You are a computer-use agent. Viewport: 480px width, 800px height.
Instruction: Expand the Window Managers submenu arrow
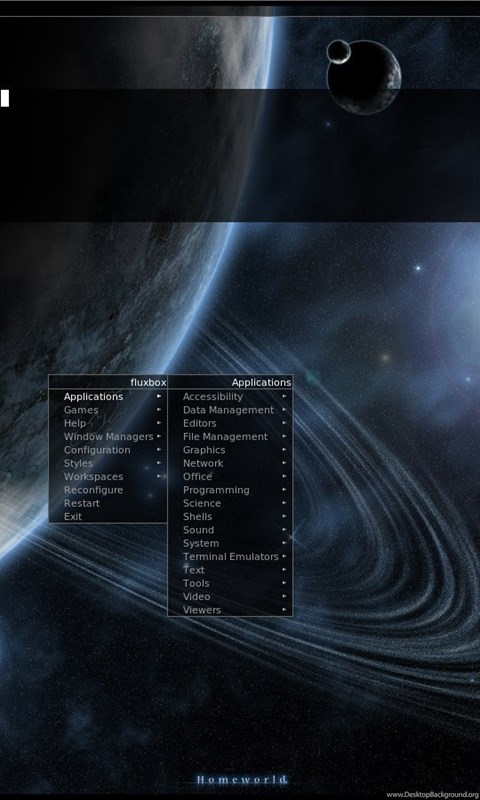click(x=159, y=436)
